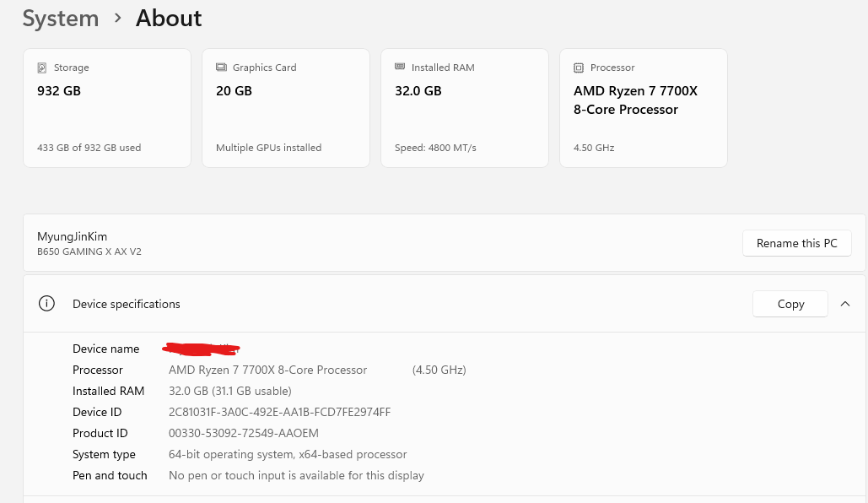Click the Speed: 4800 MT/s text
Screen dimensions: 868x503
(x=435, y=148)
